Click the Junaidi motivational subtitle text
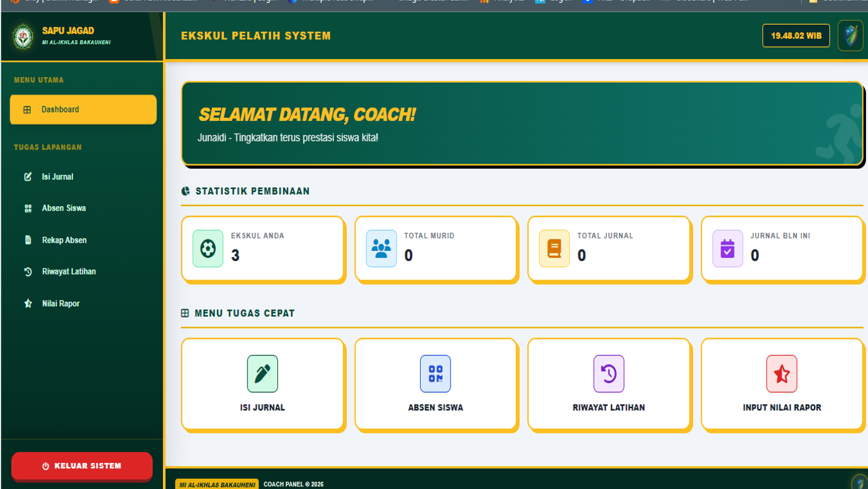The height and width of the screenshot is (489, 868). pyautogui.click(x=288, y=138)
